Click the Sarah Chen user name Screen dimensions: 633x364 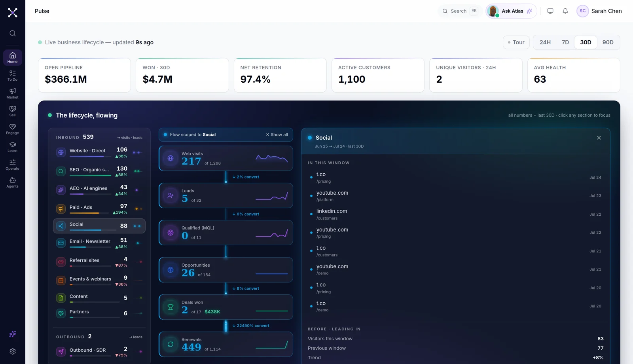(606, 11)
